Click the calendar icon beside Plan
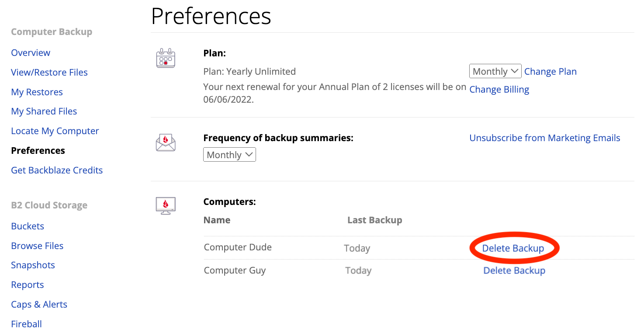 (x=166, y=58)
